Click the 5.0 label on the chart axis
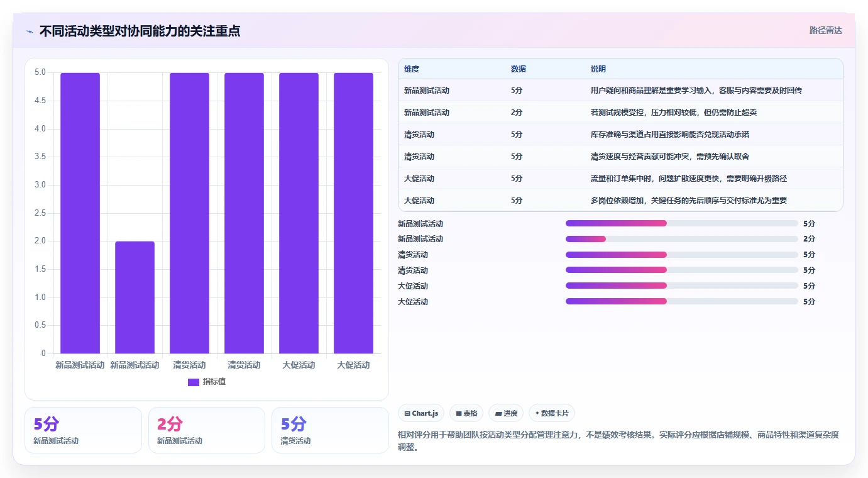 [x=40, y=72]
